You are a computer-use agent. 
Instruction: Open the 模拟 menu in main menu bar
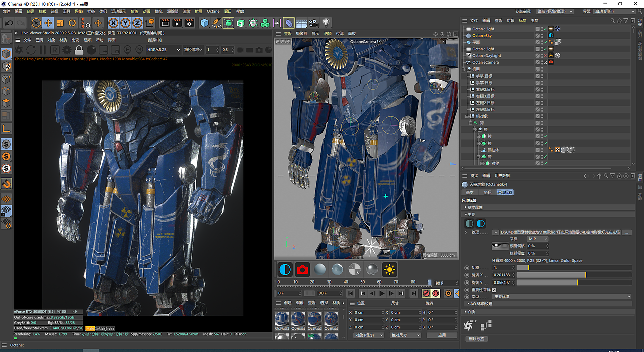pyautogui.click(x=158, y=11)
